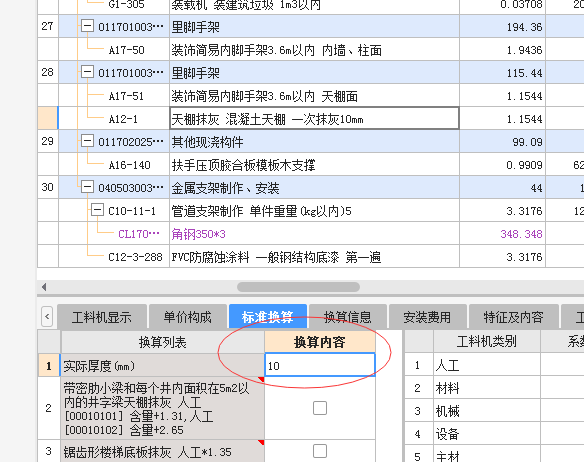This screenshot has width=584, height=462.
Task: Click the 换算列表 column header
Action: pyautogui.click(x=162, y=342)
